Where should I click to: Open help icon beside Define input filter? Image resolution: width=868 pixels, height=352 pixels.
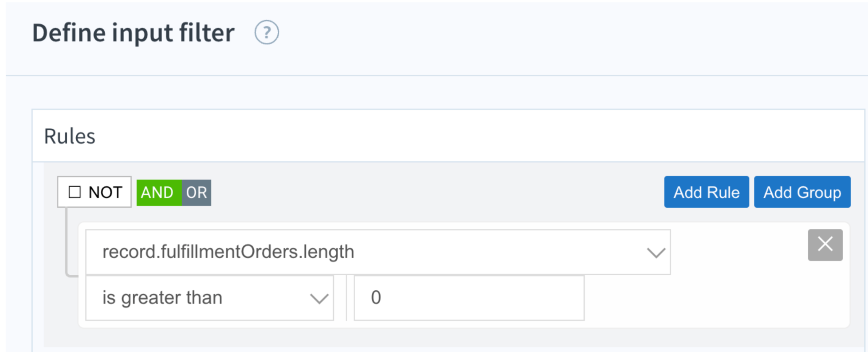tap(267, 32)
